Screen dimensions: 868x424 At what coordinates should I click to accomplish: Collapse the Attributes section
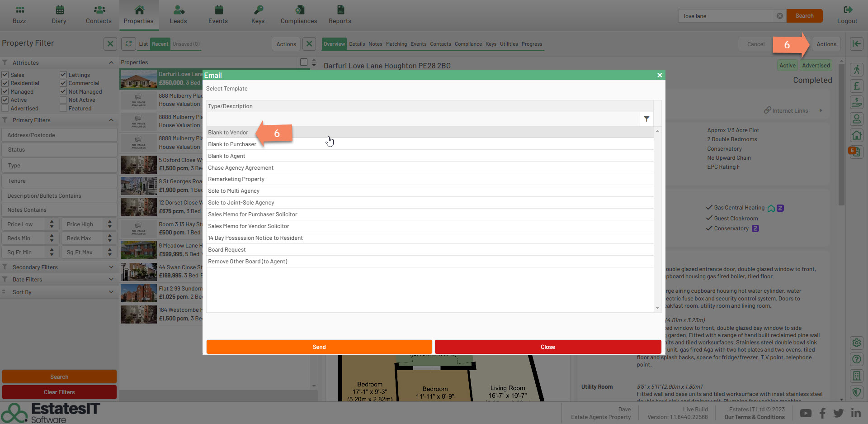(x=111, y=62)
